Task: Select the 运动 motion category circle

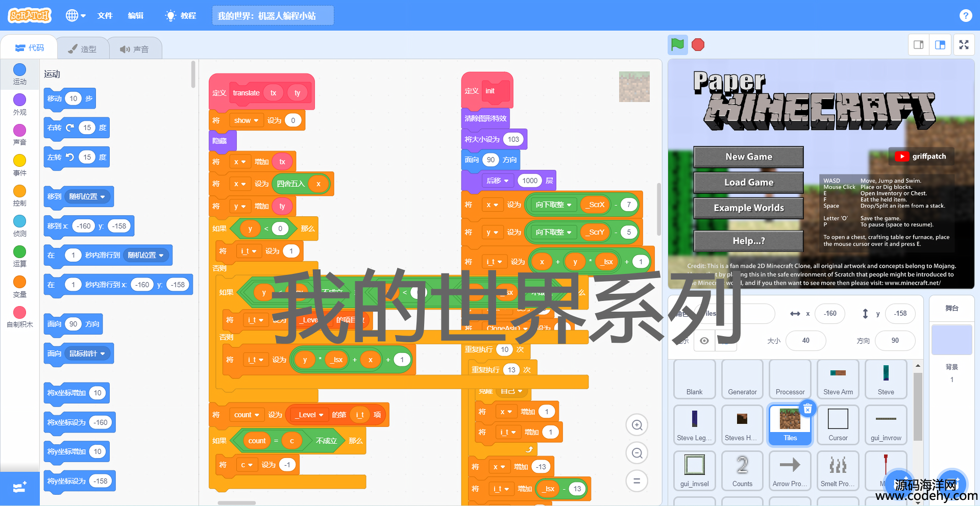Action: click(x=19, y=70)
